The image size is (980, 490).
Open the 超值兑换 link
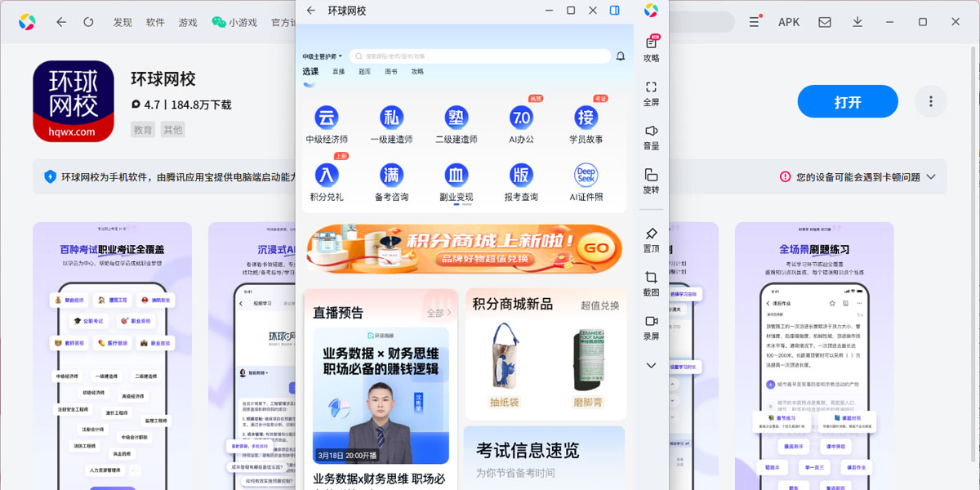click(600, 305)
